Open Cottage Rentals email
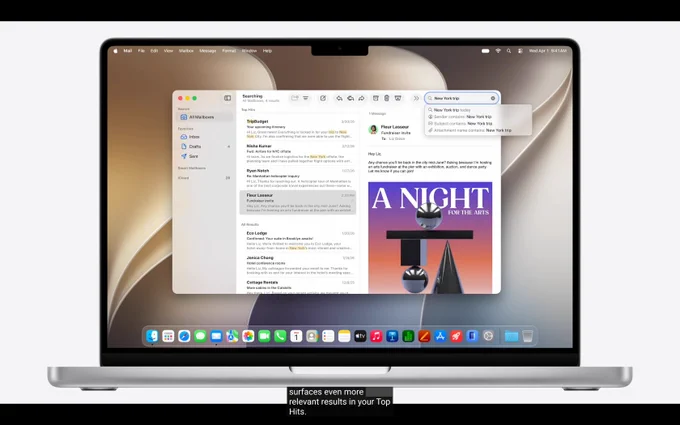This screenshot has width=680, height=425. pyautogui.click(x=298, y=287)
